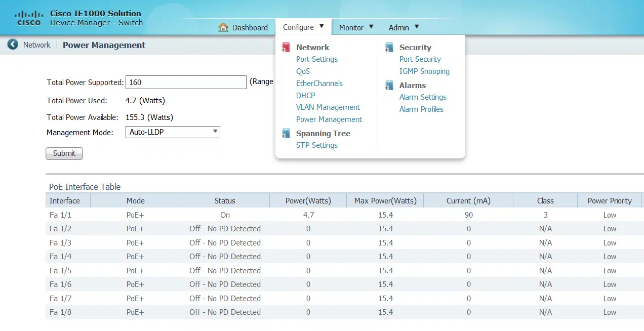Image resolution: width=644 pixels, height=331 pixels.
Task: Open Port Security
Action: point(420,59)
